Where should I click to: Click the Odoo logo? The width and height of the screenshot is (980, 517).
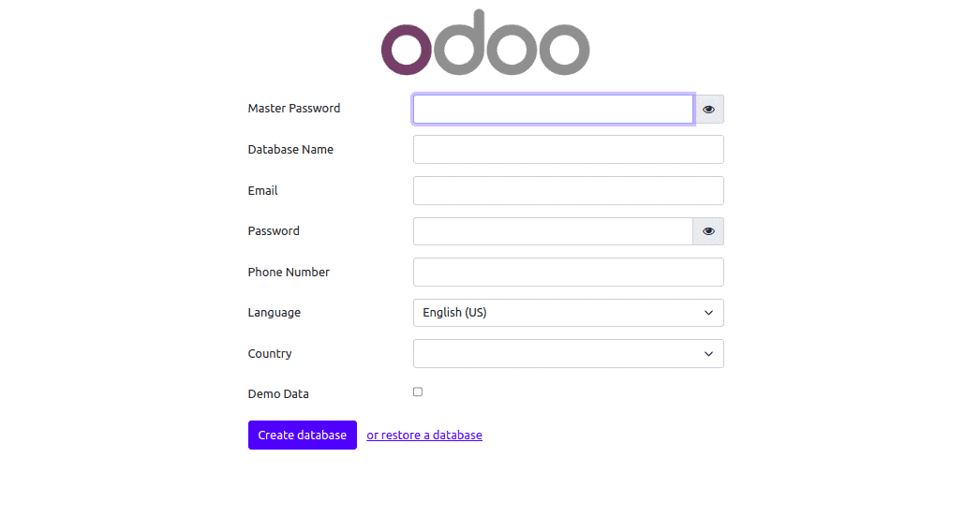[485, 43]
